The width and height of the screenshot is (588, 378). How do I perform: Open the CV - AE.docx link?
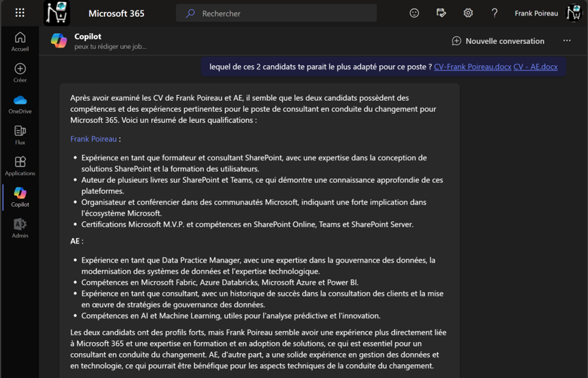tap(535, 67)
